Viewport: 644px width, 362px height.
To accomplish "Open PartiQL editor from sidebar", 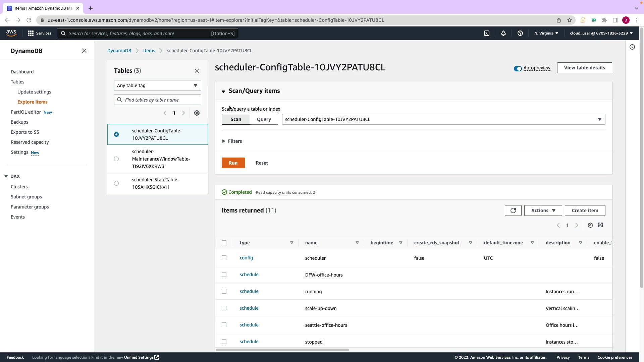I will [x=26, y=112].
